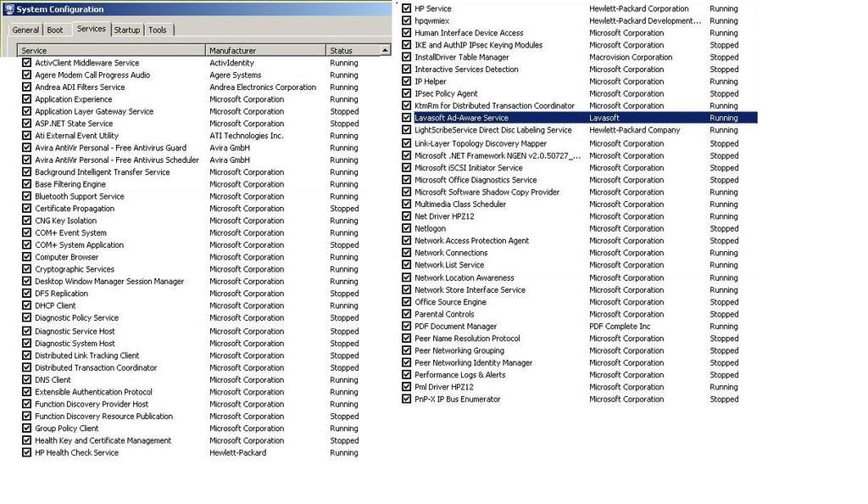Select Application Layer Gateway Service text
868x504 pixels.
click(x=94, y=111)
